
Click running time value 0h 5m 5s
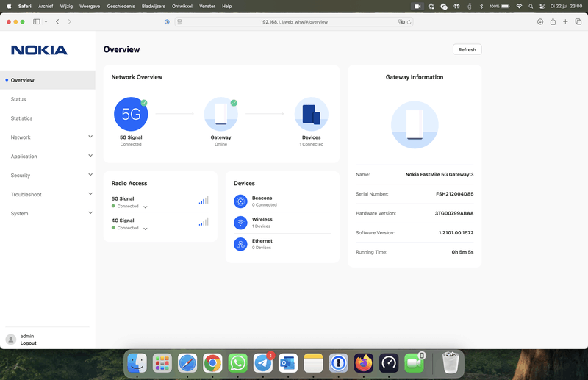point(462,252)
